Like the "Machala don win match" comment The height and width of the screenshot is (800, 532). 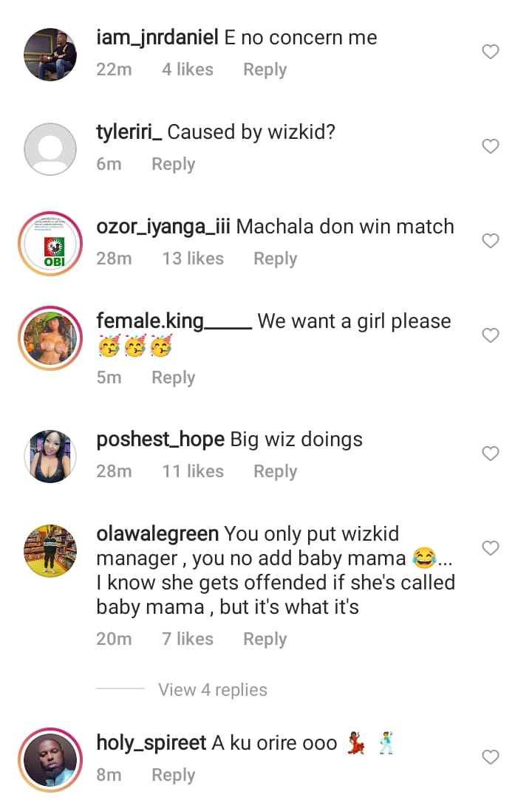click(x=490, y=241)
